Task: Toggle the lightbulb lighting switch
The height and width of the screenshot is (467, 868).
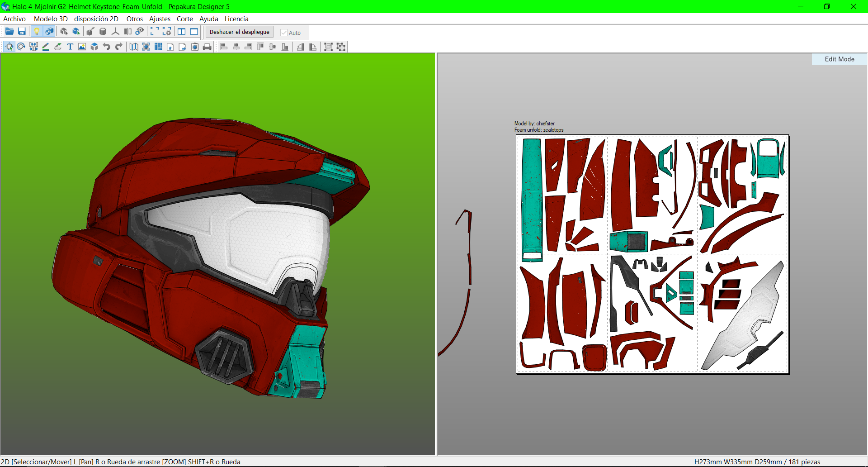Action: [37, 32]
